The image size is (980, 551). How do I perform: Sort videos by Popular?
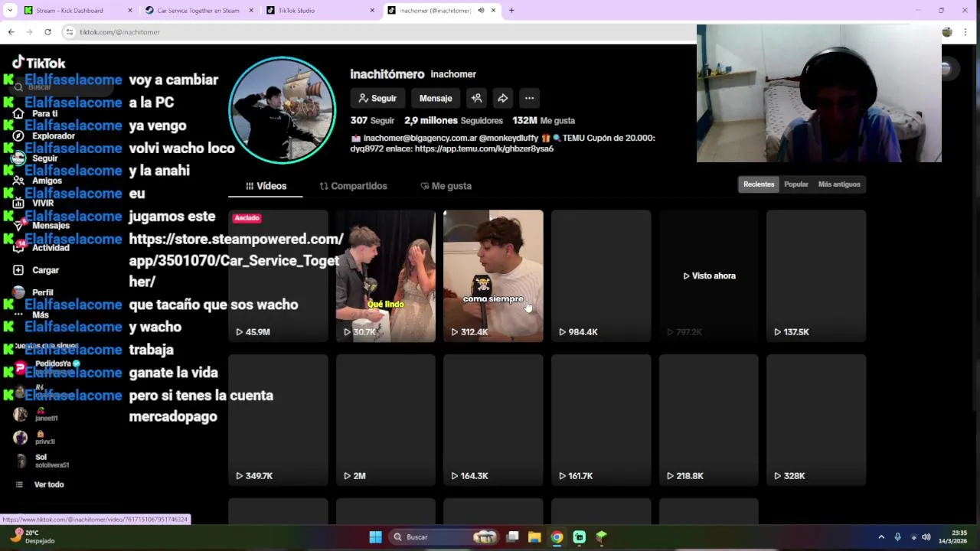[x=796, y=184]
